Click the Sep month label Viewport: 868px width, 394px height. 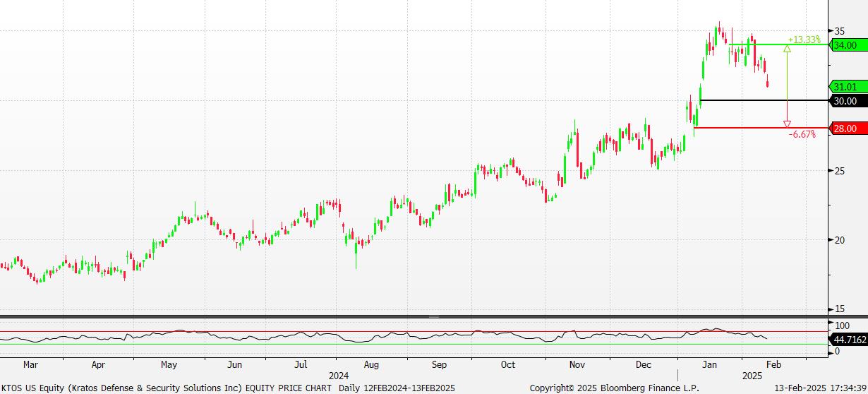click(439, 365)
